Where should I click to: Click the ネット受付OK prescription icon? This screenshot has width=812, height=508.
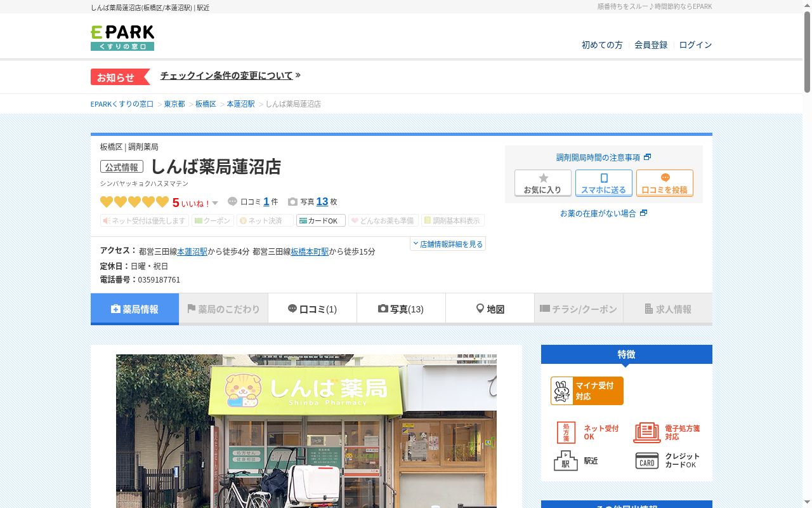(566, 432)
